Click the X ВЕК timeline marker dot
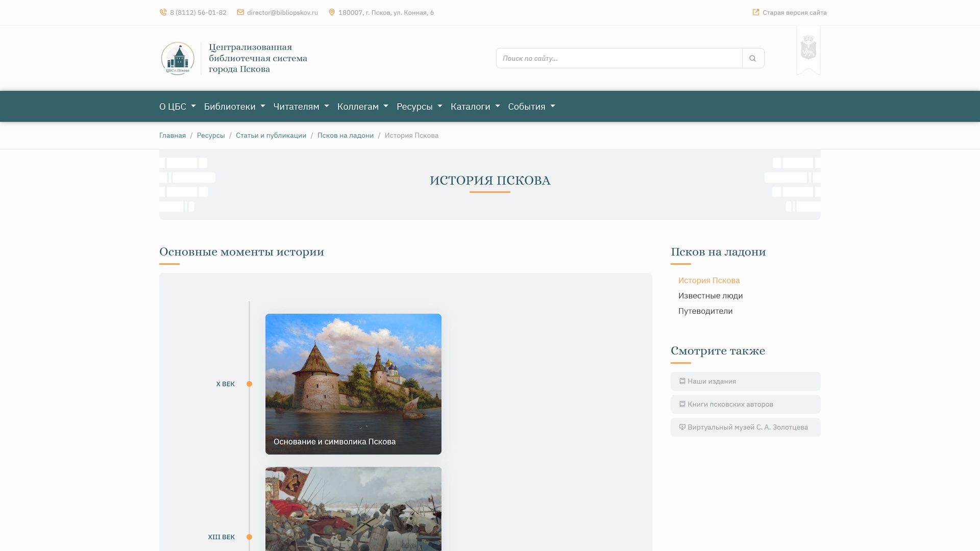Image resolution: width=980 pixels, height=551 pixels. 249,384
